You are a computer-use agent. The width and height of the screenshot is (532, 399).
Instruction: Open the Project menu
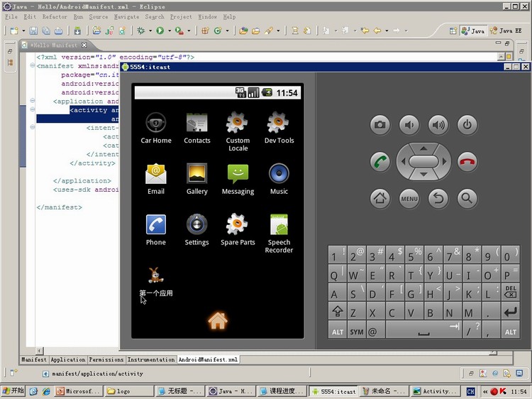(x=181, y=16)
